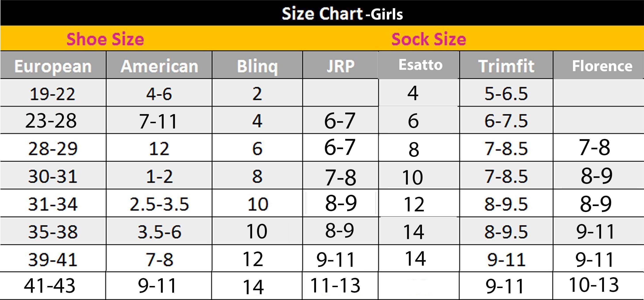The height and width of the screenshot is (300, 644).
Task: Select European size cell 41-43
Action: 50,285
